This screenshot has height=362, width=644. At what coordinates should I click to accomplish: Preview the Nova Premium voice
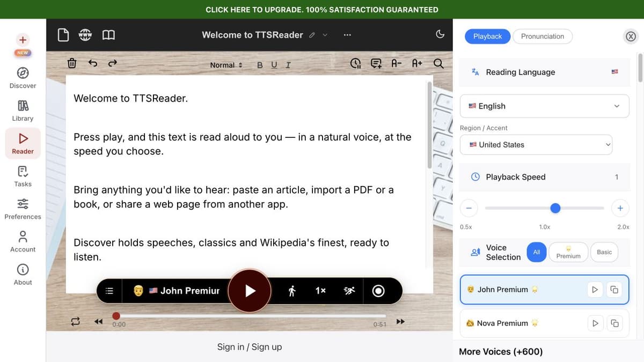click(595, 323)
